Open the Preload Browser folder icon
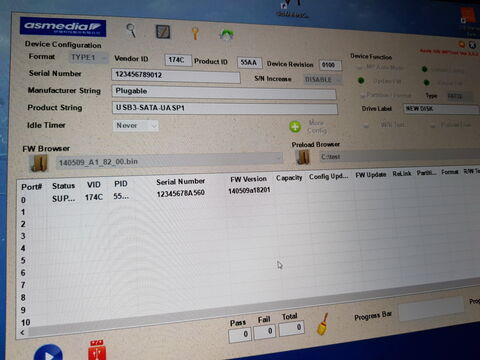This screenshot has width=480, height=360. coord(303,157)
